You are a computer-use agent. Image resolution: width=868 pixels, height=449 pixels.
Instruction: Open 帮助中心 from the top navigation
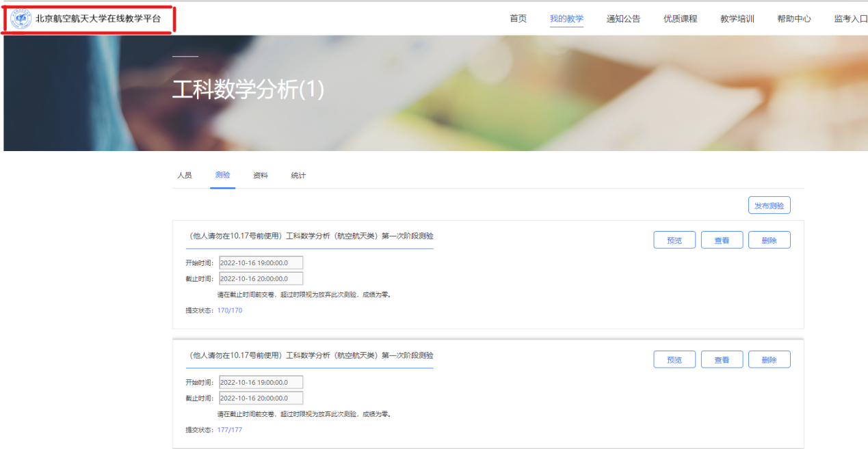793,19
